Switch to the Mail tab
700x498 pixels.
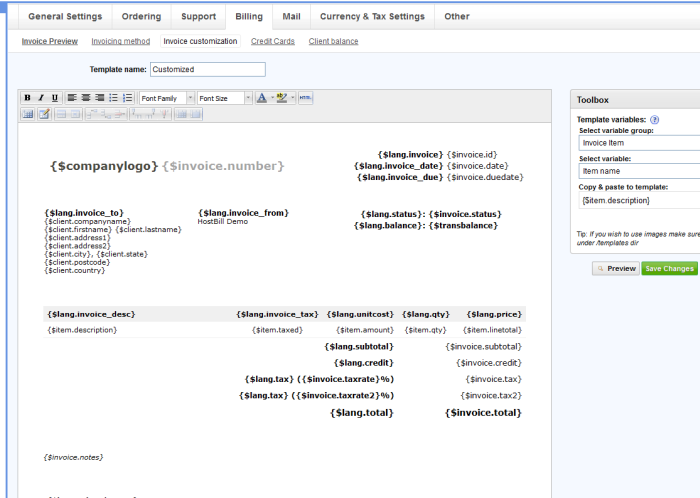tap(292, 17)
